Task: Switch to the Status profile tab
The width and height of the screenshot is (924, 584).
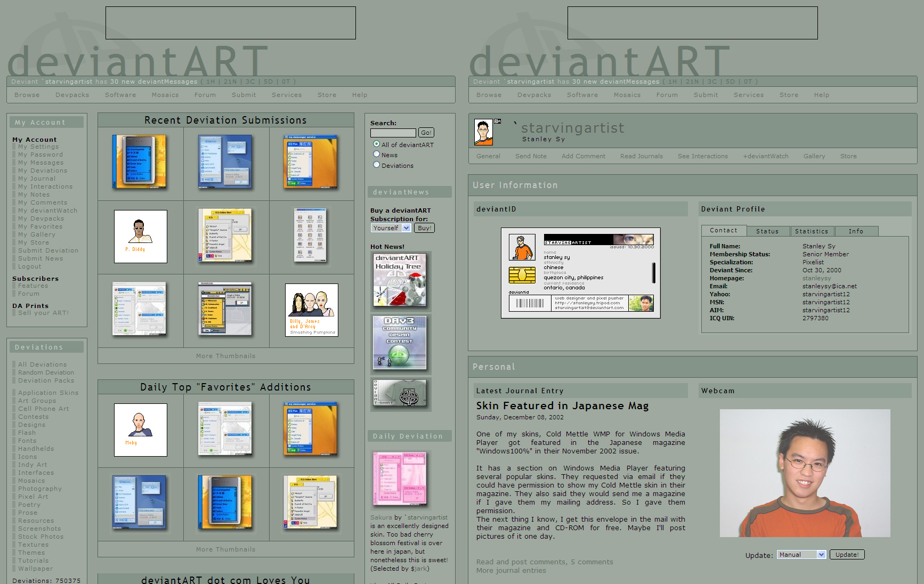Action: coord(767,231)
